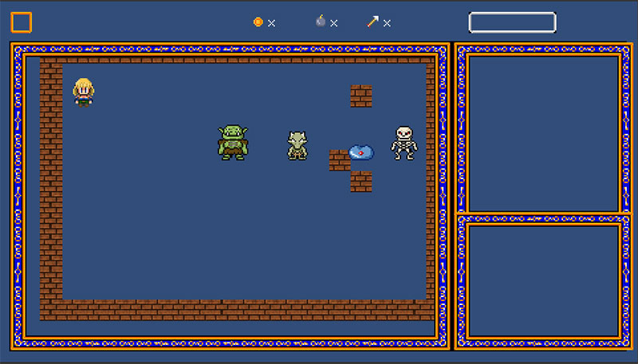Click the gold coin counter icon
638x364 pixels.
[x=258, y=22]
